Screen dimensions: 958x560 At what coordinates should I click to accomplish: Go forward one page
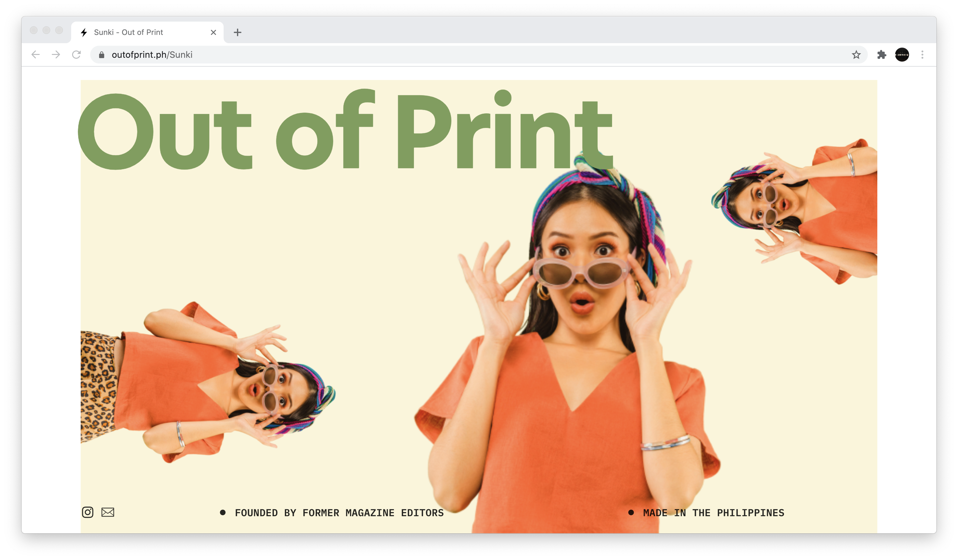pyautogui.click(x=56, y=55)
